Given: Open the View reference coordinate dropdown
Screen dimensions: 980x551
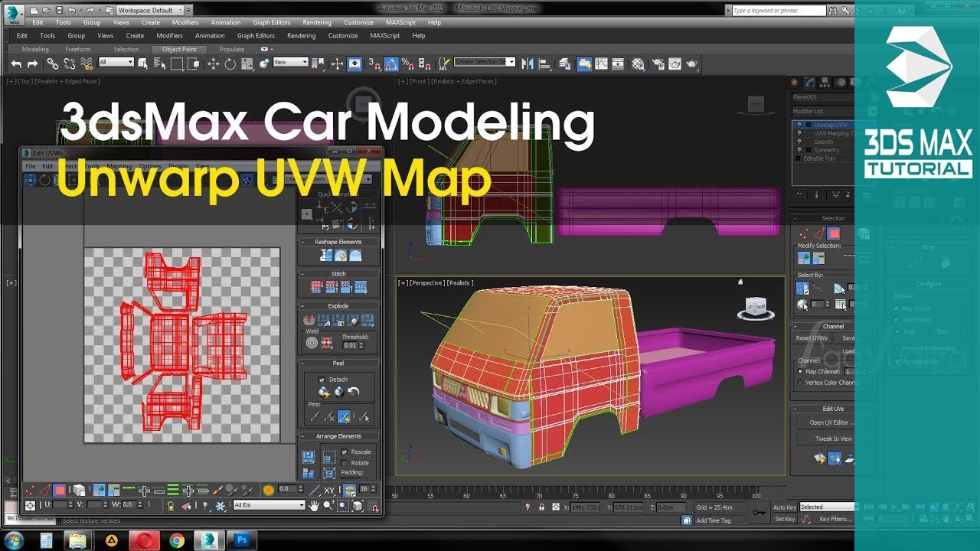Looking at the screenshot, I should pyautogui.click(x=291, y=62).
